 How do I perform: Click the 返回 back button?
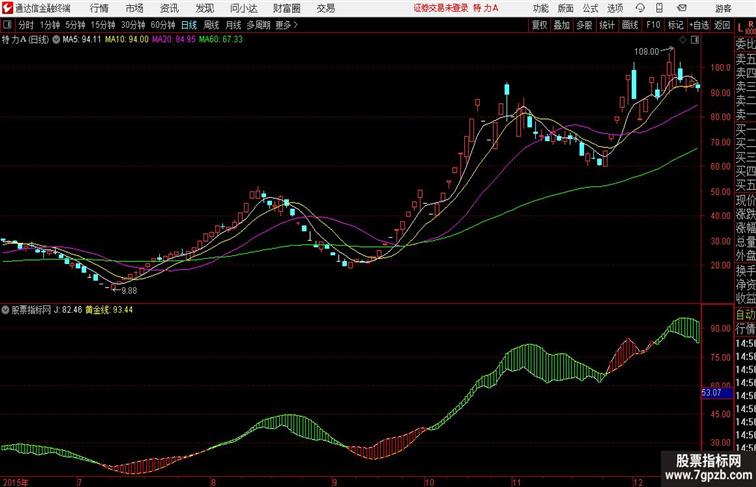point(722,25)
